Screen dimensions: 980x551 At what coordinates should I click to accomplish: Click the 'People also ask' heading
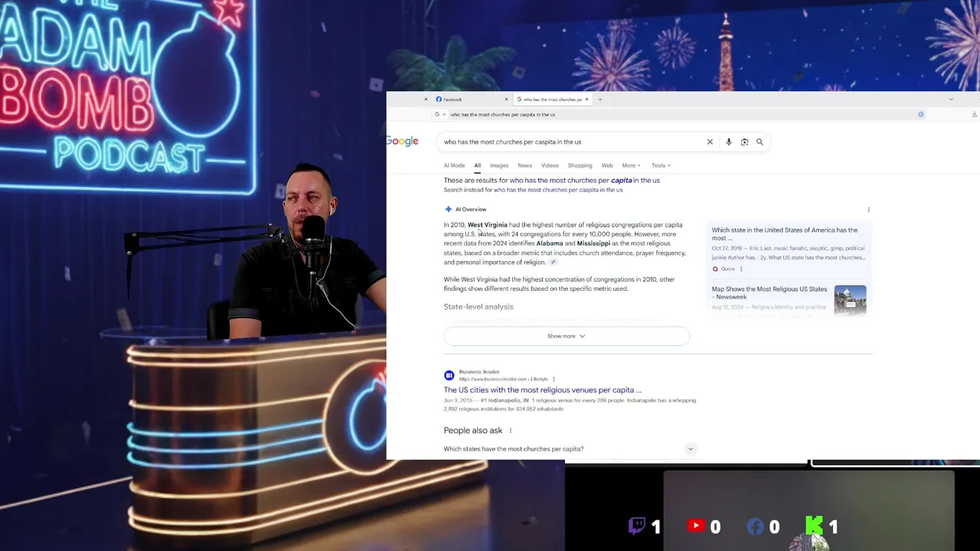[473, 431]
